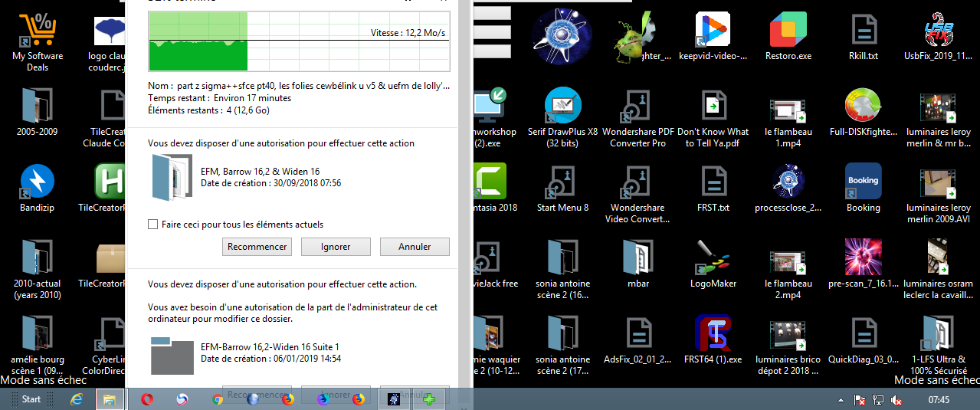Click the transfer speed graph in the copy dialog
Screen dimensions: 980x410
299,41
